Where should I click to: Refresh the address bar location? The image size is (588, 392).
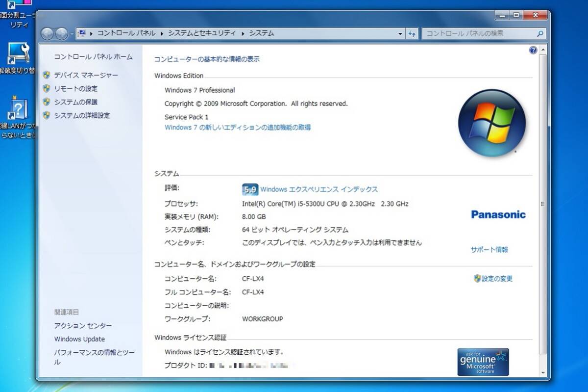click(x=412, y=34)
